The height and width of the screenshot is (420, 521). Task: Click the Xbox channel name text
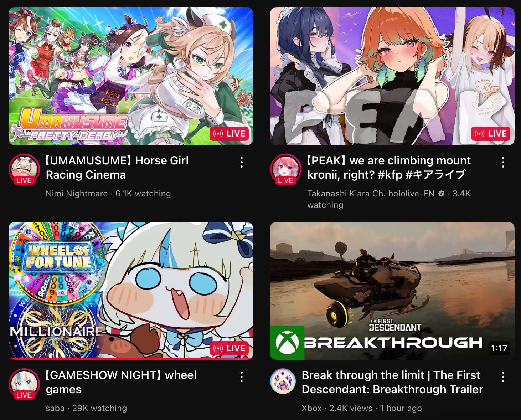tap(311, 408)
